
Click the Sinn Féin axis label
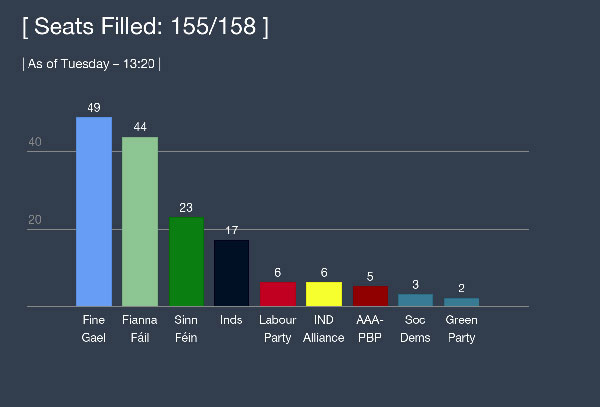point(186,329)
